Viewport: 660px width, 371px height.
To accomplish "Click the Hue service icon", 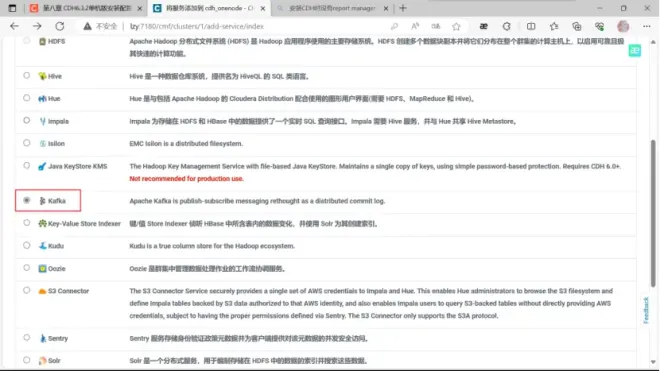I will (x=43, y=99).
